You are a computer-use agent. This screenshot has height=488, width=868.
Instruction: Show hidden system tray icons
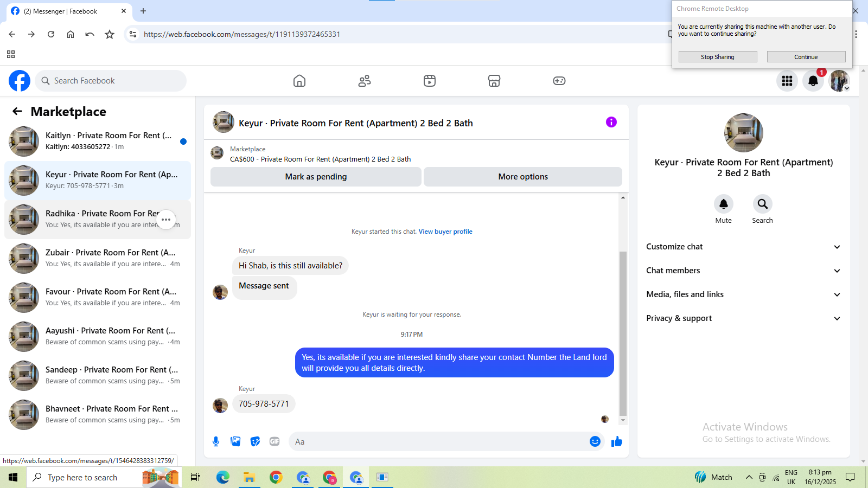749,477
